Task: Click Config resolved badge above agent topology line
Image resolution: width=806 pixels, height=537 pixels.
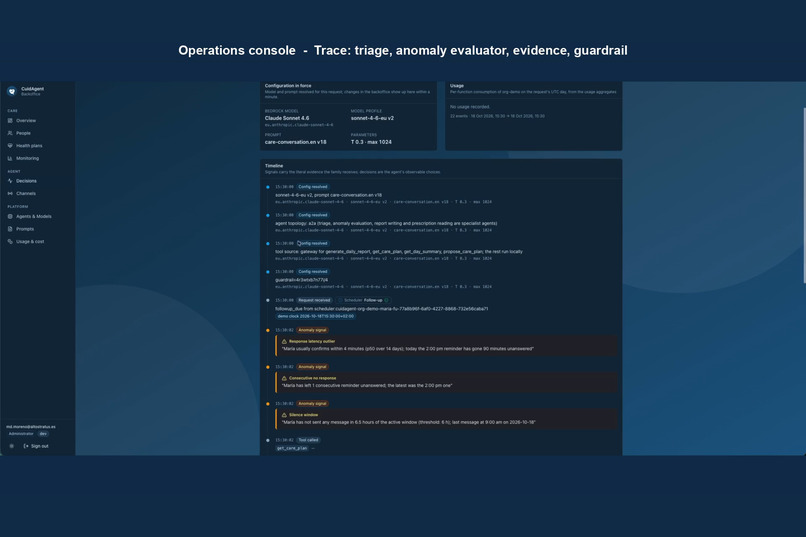Action: tap(313, 215)
